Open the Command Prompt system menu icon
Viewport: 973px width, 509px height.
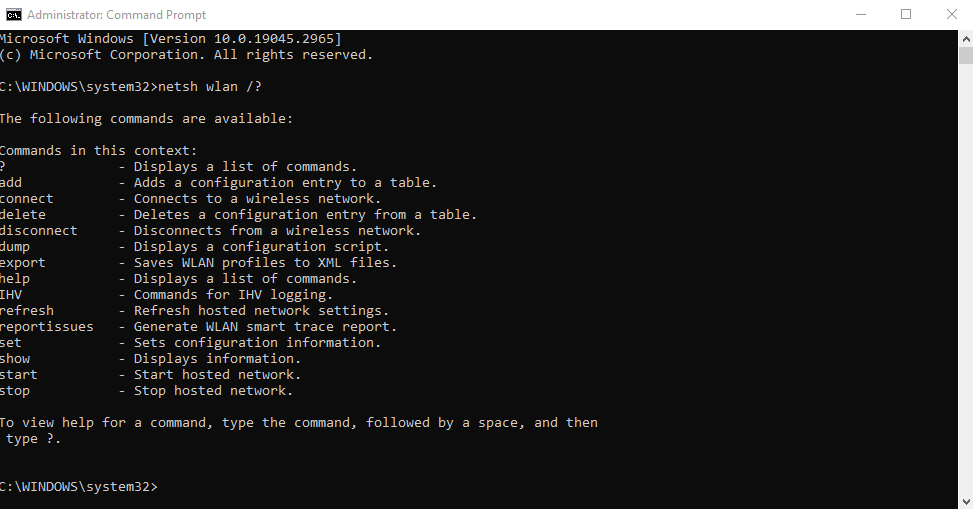(x=13, y=15)
